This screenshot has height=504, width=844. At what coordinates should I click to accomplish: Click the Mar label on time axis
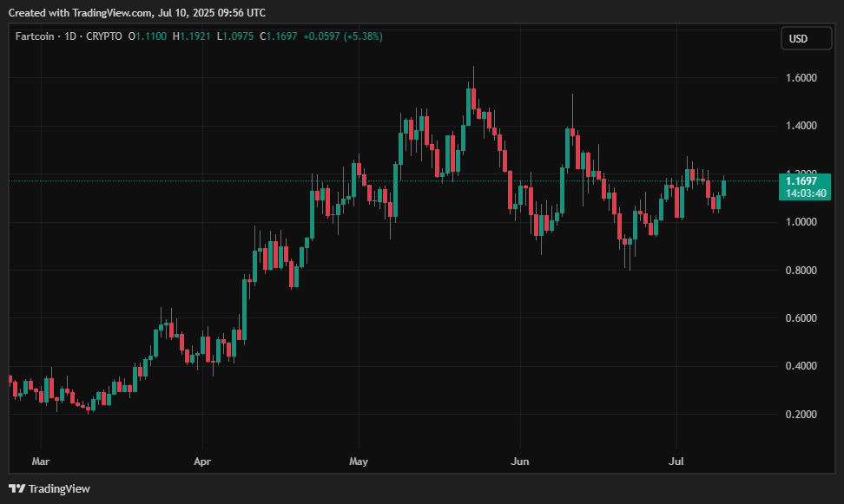pyautogui.click(x=40, y=461)
